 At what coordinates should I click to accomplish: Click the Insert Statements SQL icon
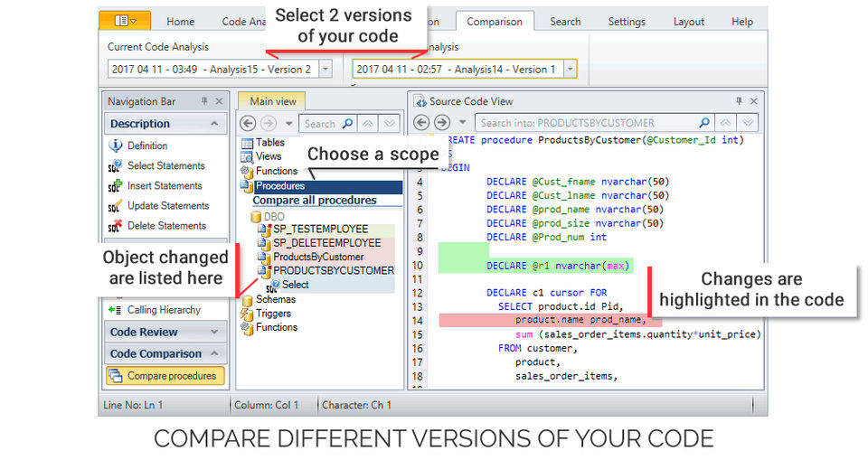click(x=115, y=186)
